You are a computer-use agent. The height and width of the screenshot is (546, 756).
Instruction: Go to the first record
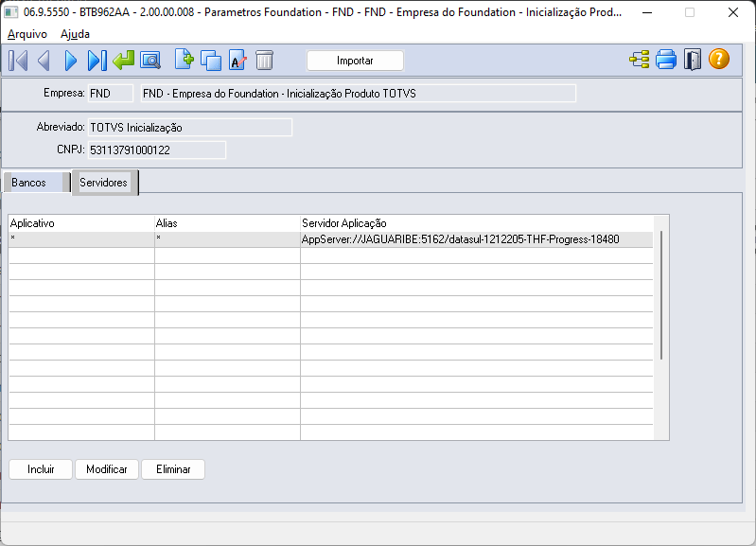point(18,61)
